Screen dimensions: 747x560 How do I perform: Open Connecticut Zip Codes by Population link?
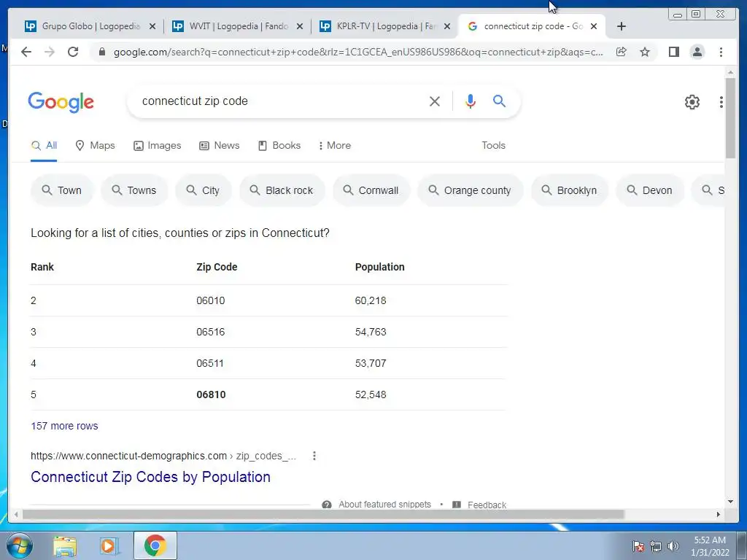pyautogui.click(x=150, y=477)
